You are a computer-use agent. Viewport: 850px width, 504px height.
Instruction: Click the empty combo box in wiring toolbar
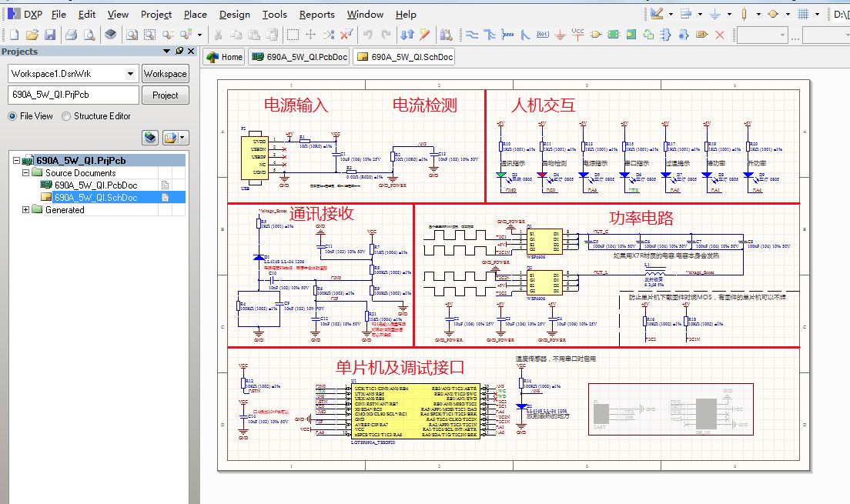pos(762,35)
